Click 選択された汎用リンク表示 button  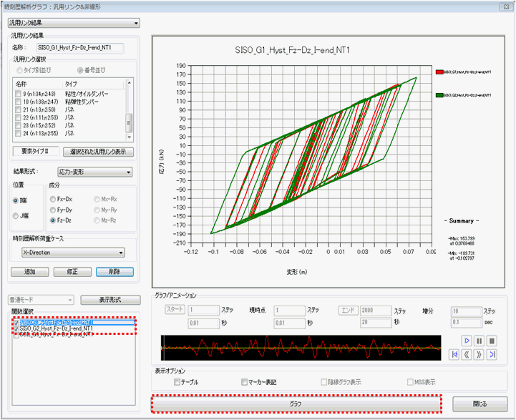click(98, 152)
